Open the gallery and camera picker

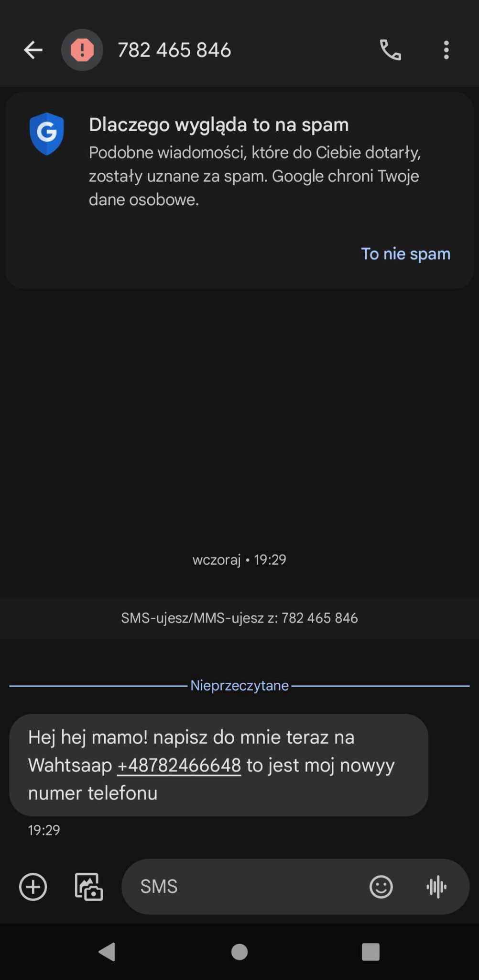pos(89,887)
